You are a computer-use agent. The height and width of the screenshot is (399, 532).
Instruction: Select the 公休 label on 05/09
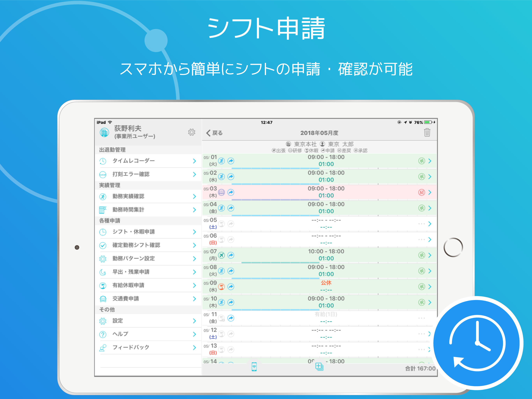point(326,283)
